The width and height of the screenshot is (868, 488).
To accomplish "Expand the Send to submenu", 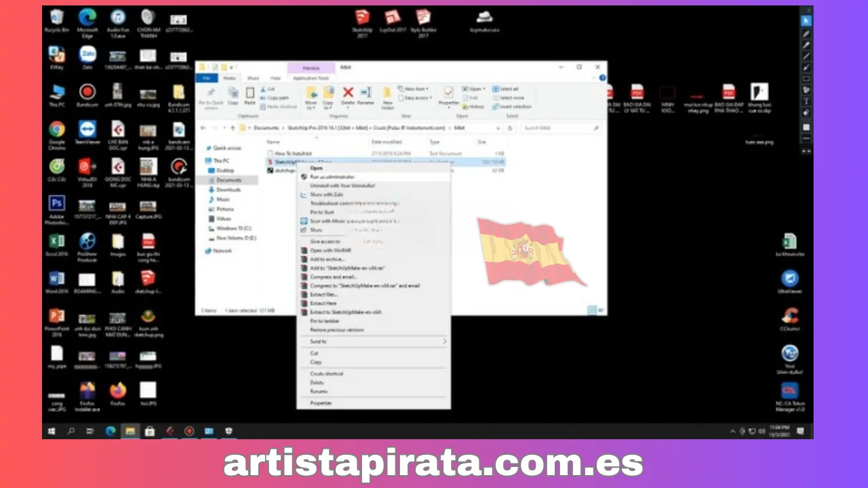I will (374, 342).
